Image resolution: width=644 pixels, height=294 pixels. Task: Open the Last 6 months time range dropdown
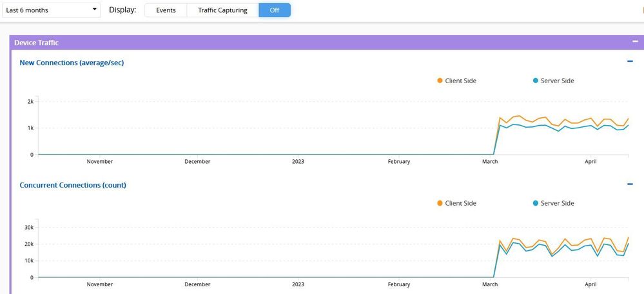[52, 10]
